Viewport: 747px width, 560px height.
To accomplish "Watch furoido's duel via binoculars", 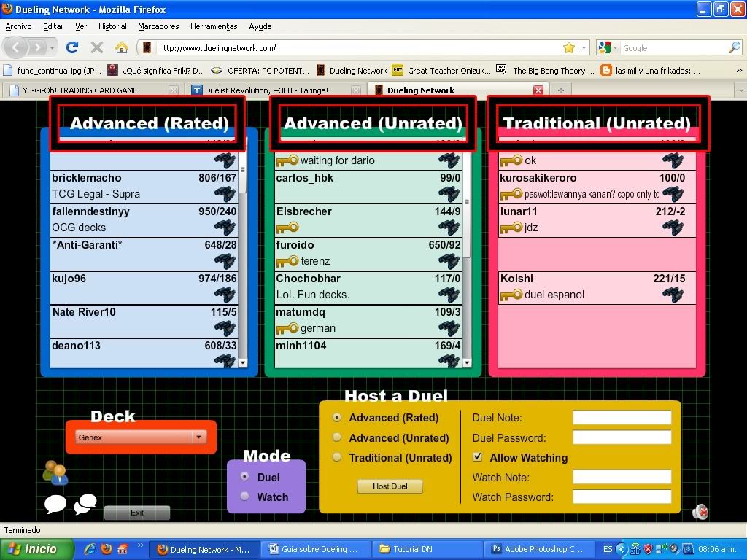I will click(449, 261).
